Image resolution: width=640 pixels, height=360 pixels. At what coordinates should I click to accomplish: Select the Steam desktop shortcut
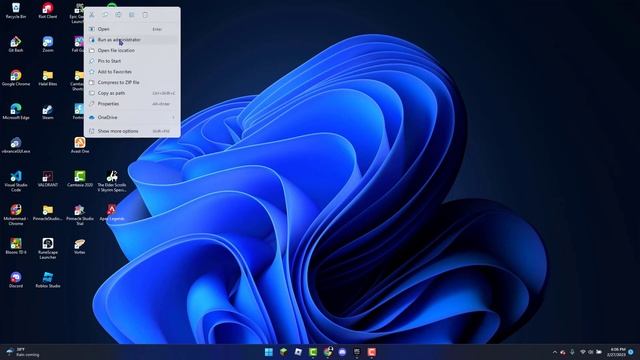[x=48, y=111]
